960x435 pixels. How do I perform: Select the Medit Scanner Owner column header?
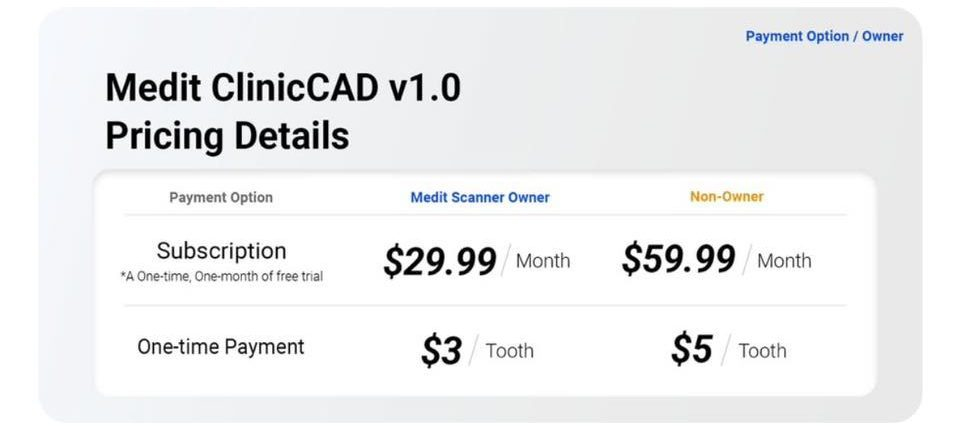pos(480,197)
